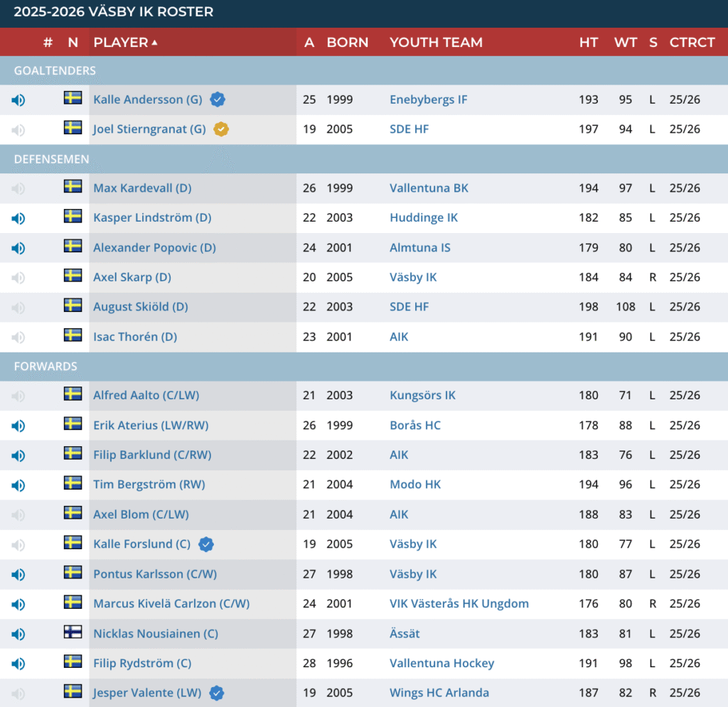Open Alfred Aalto (C/LW) profile
The width and height of the screenshot is (728, 707).
146,395
